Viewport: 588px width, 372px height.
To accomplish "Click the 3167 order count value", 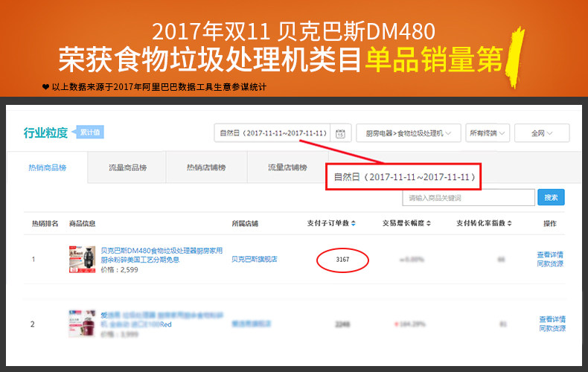I will 342,260.
